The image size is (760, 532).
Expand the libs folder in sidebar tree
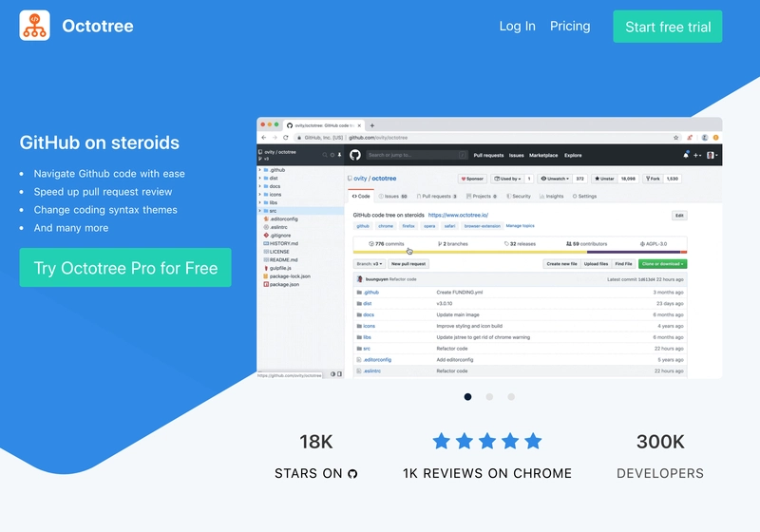[x=260, y=202]
